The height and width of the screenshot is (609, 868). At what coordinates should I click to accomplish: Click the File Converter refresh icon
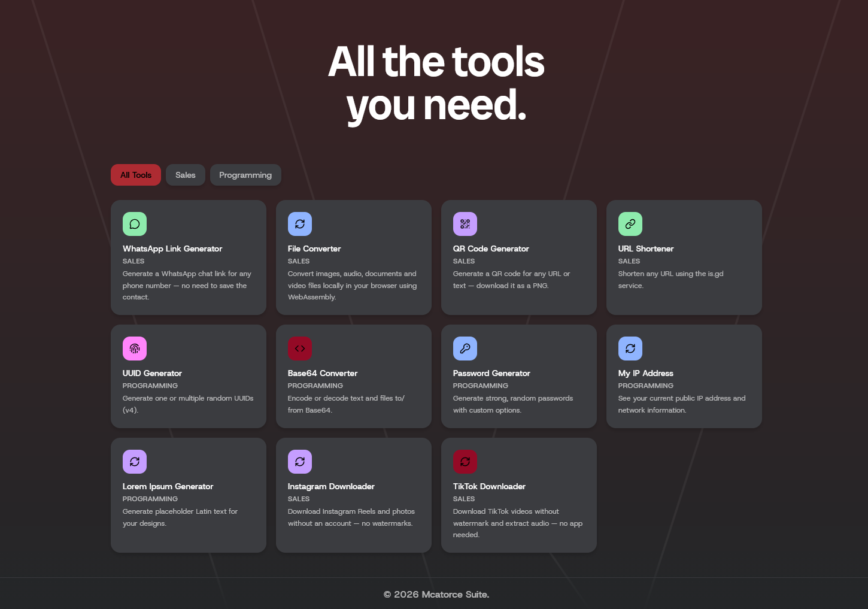300,224
